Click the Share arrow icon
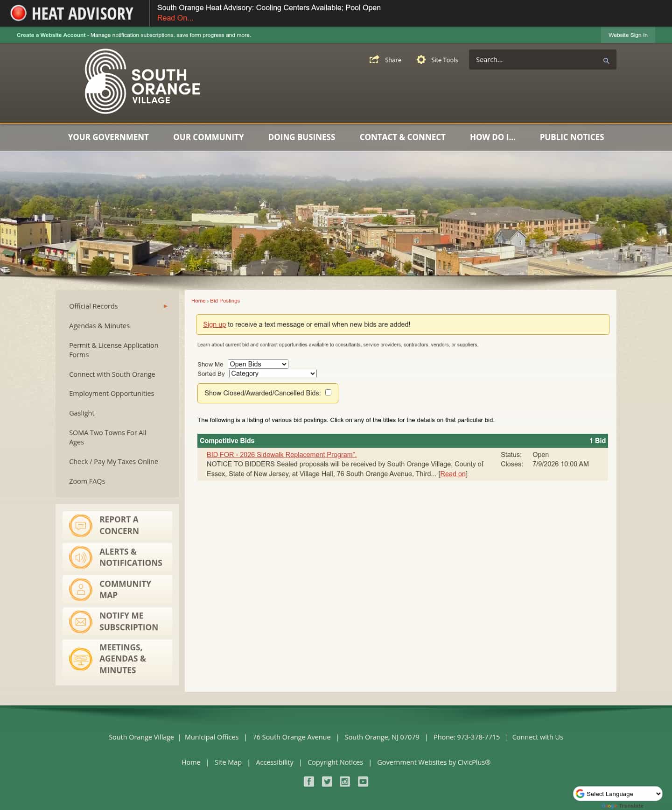The image size is (672, 810). point(374,60)
